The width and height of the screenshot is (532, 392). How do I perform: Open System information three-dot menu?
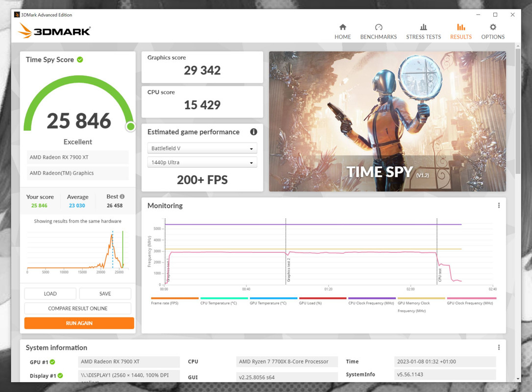[499, 347]
